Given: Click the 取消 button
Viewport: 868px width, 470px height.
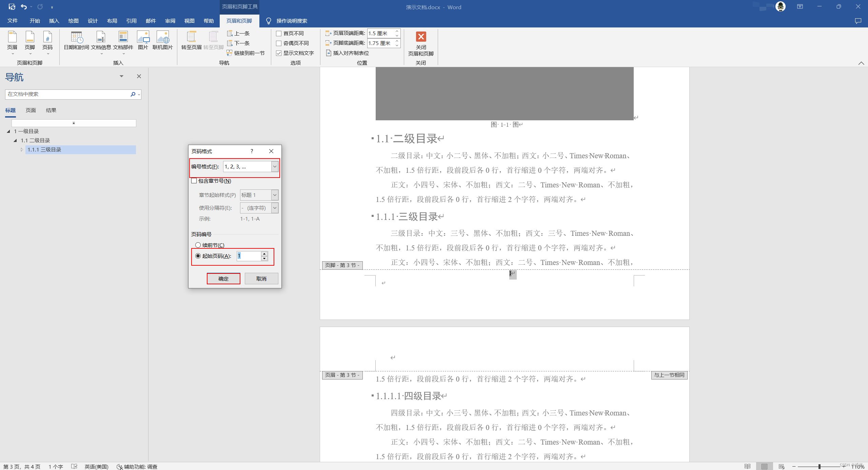Looking at the screenshot, I should coord(261,279).
